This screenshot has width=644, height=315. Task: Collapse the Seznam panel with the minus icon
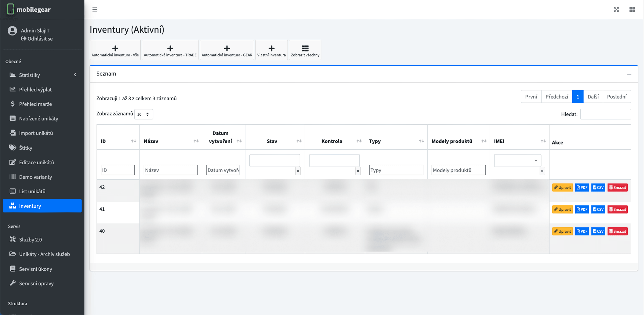[629, 75]
